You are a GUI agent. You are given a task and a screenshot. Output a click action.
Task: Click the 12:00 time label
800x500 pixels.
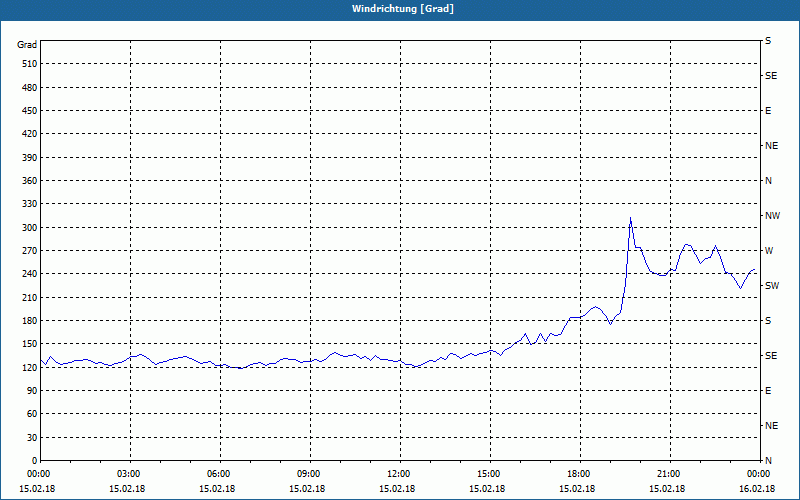[397, 474]
